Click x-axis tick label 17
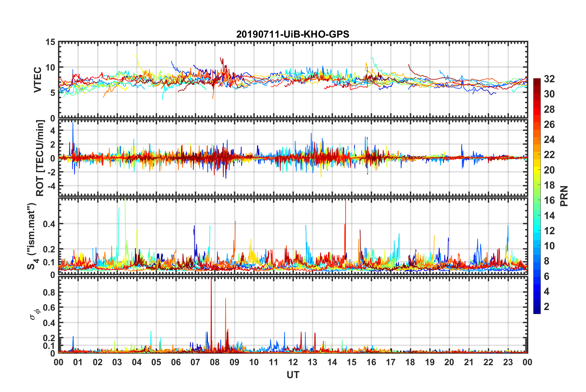 tap(391, 362)
